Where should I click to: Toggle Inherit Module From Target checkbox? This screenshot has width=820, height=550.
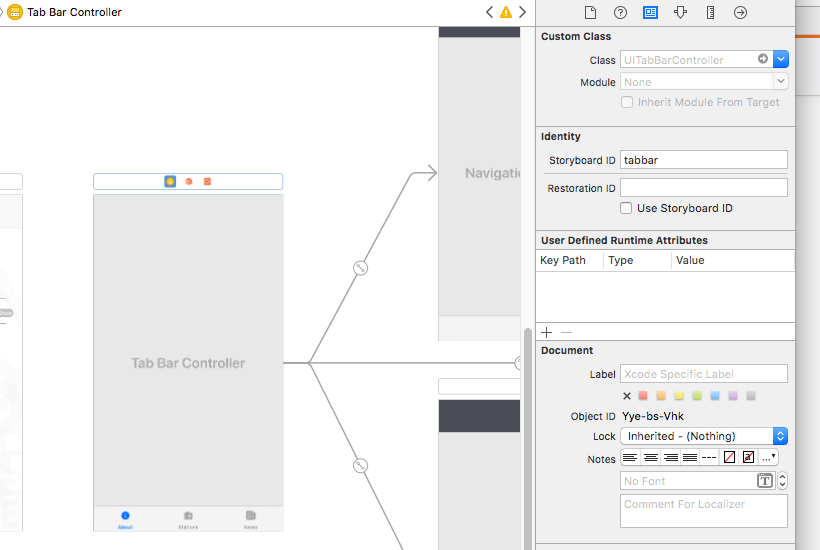(627, 102)
